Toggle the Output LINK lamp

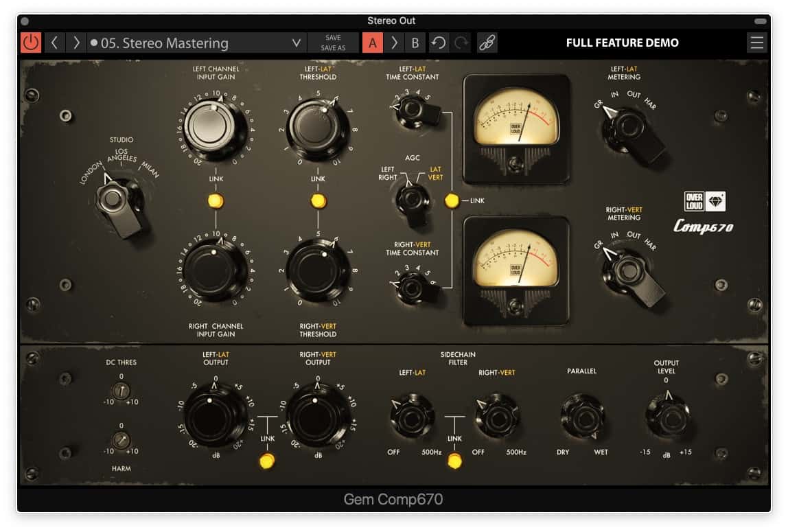click(267, 461)
